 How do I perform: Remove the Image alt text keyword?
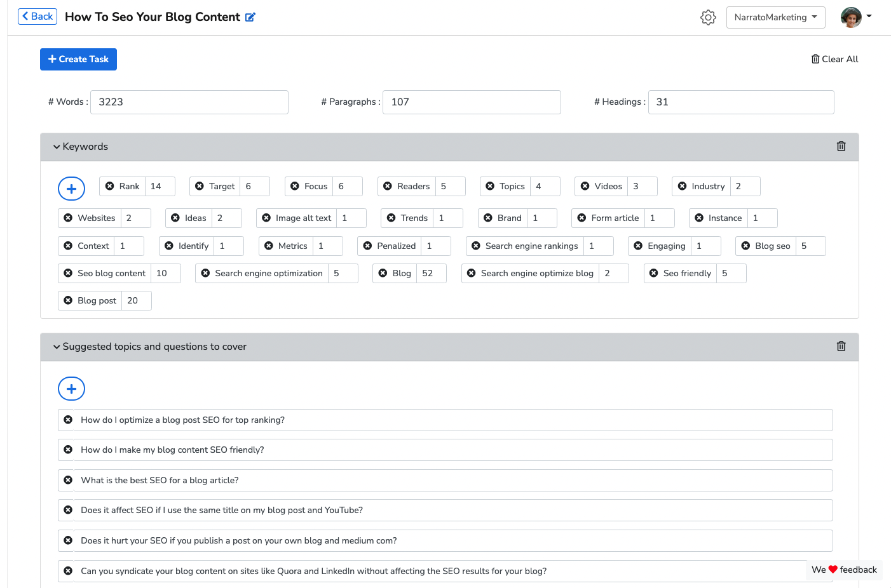point(267,218)
